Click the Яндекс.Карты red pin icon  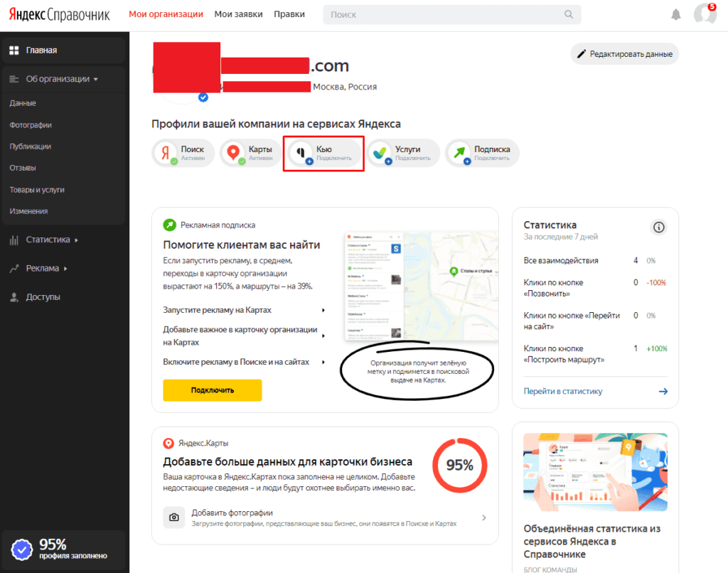[168, 443]
